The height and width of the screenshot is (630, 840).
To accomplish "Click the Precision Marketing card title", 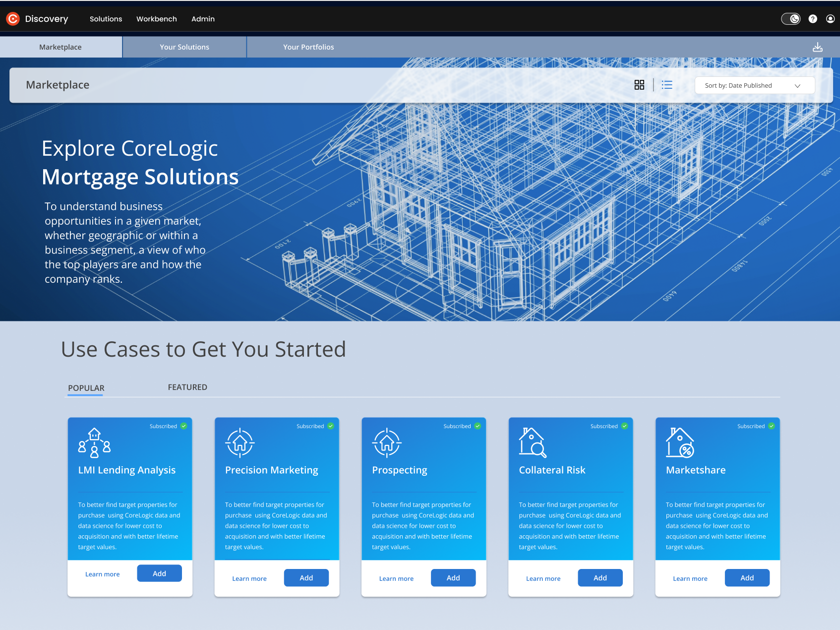I will [x=272, y=470].
